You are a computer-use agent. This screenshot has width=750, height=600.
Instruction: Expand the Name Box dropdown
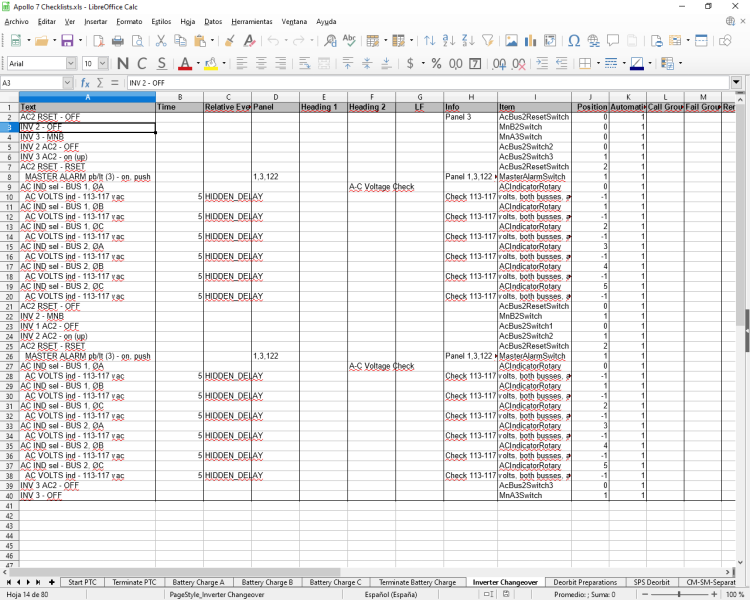coord(67,83)
